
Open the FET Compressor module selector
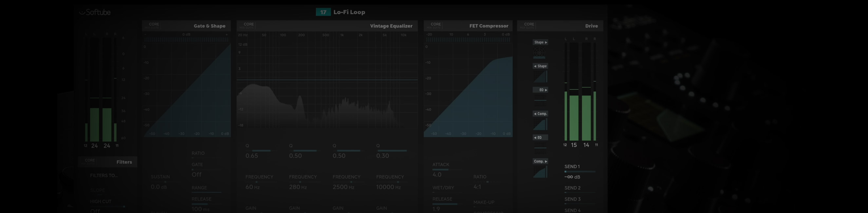(489, 26)
